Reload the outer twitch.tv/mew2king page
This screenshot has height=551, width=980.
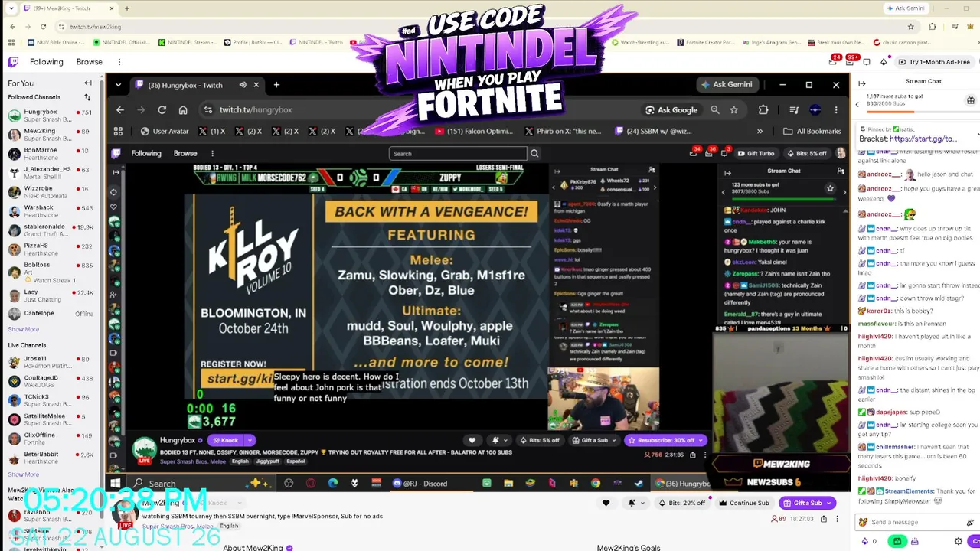point(44,27)
